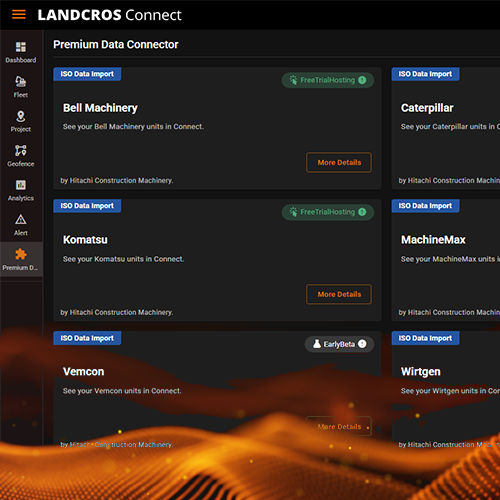
Task: Click ISO Data Import tag on Komatsu card
Action: (87, 206)
